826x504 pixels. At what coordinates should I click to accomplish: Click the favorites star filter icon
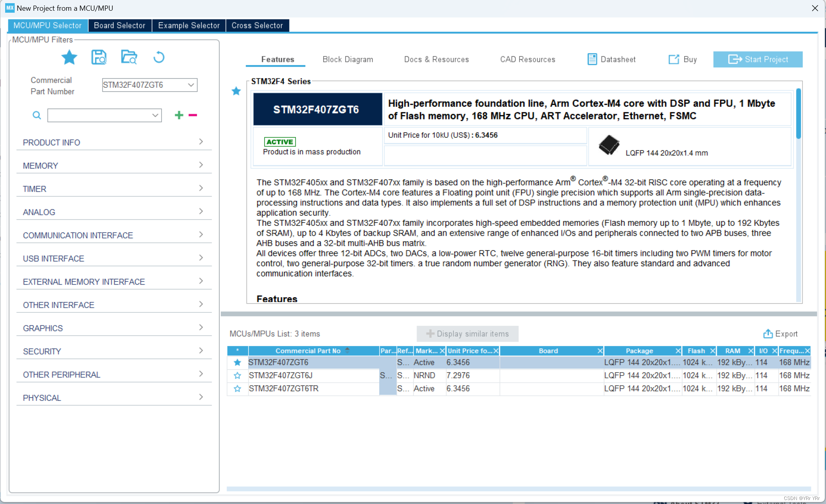(69, 58)
